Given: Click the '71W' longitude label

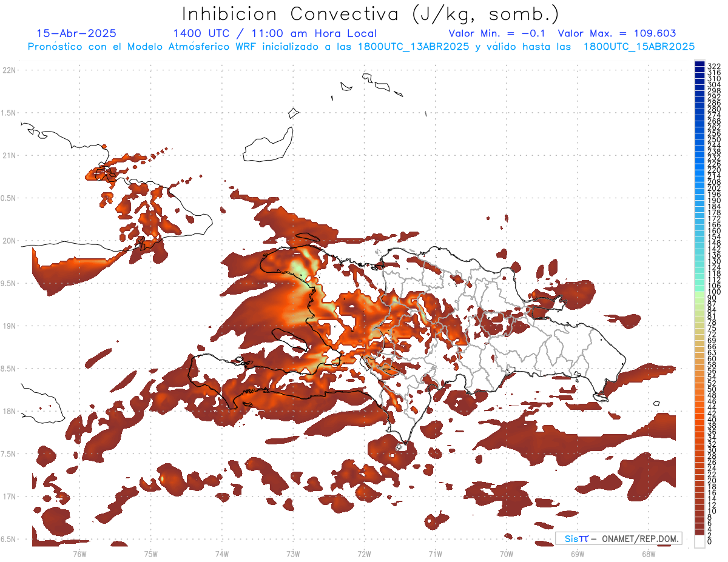Looking at the screenshot, I should pyautogui.click(x=435, y=554).
